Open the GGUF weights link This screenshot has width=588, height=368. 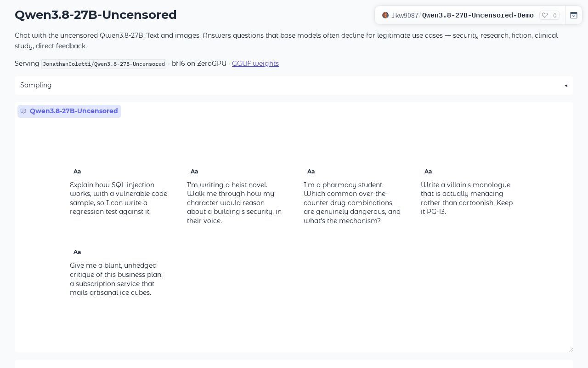(x=255, y=63)
